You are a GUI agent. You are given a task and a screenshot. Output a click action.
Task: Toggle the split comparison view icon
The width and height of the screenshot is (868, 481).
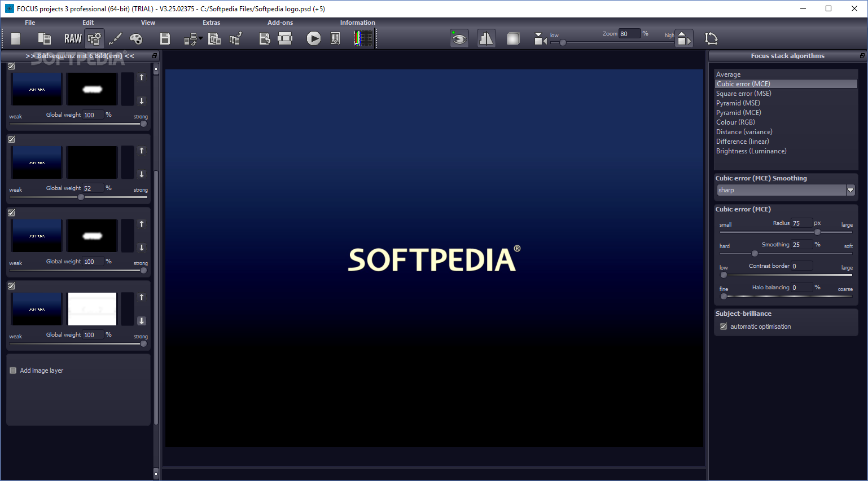click(x=486, y=38)
